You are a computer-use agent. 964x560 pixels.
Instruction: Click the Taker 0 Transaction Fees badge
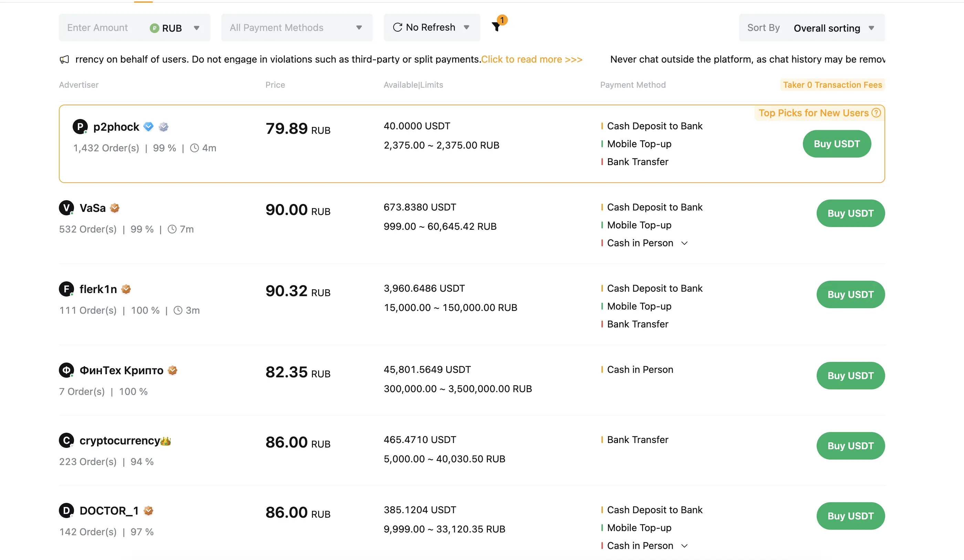tap(832, 85)
